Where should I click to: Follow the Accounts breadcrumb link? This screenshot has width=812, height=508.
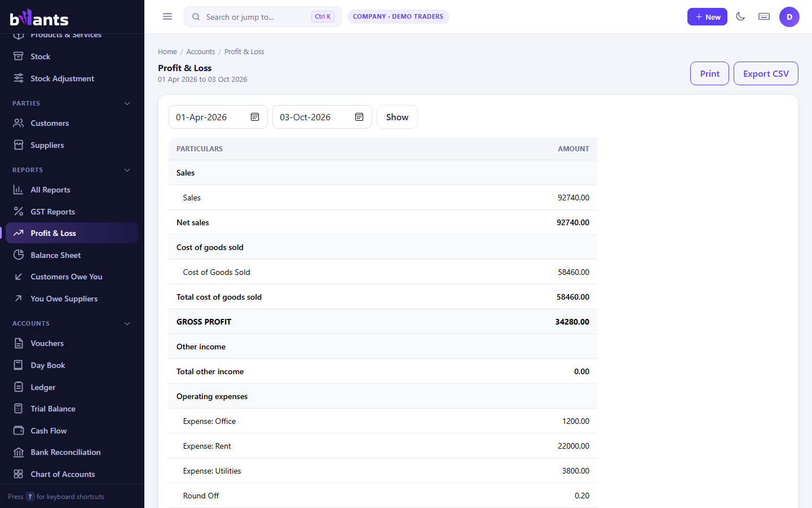click(x=201, y=51)
